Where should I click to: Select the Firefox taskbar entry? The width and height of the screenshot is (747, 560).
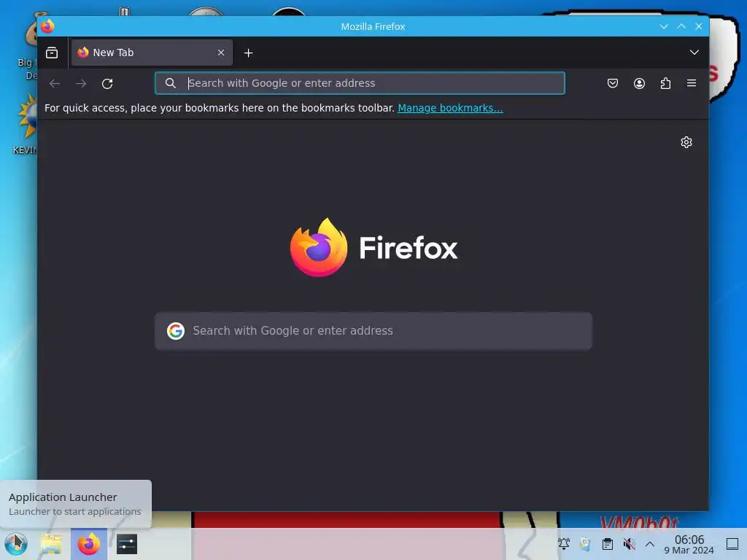[x=89, y=544]
